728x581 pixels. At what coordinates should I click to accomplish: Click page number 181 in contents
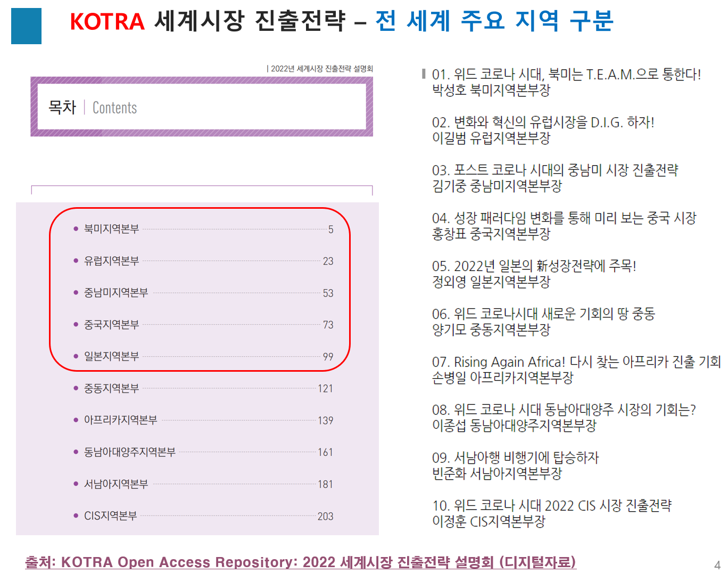pos(326,485)
